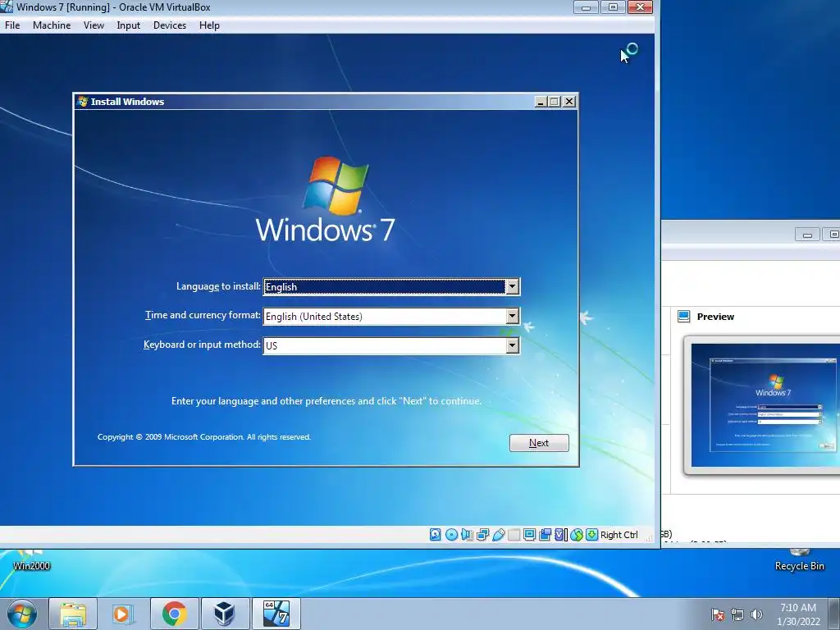Screen dimensions: 840x630
Task: Open Windows Explorer from the taskbar
Action: pos(73,614)
